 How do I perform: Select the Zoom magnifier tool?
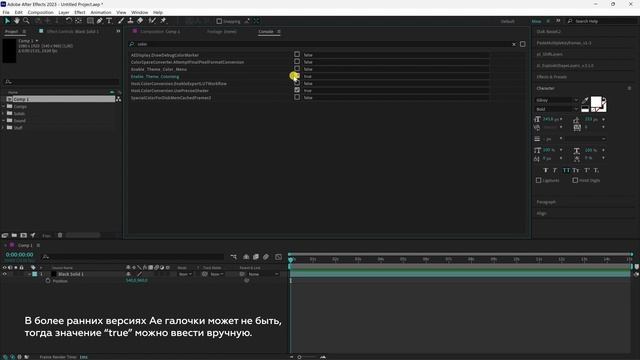[26, 21]
